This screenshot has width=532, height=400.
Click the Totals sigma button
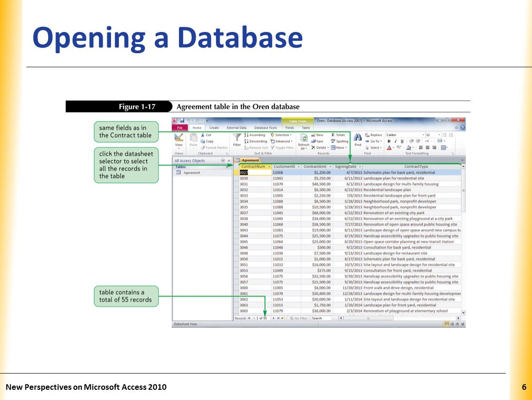coord(338,135)
